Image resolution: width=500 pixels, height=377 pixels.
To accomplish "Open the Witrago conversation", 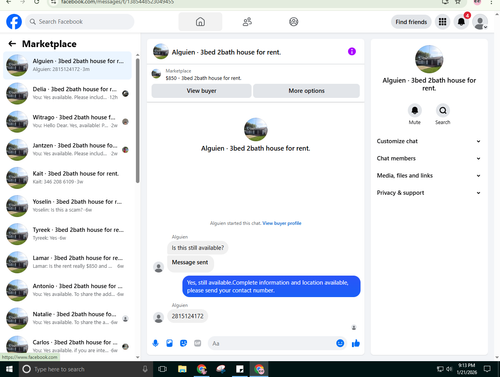I will [x=67, y=121].
